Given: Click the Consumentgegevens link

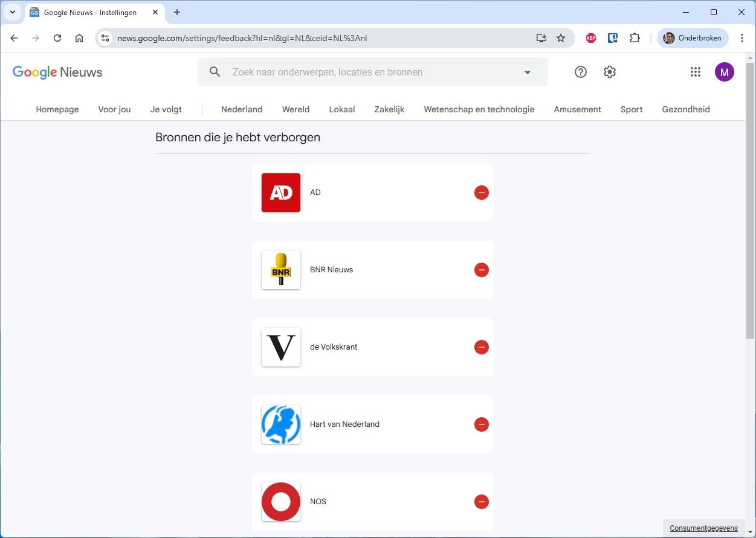Looking at the screenshot, I should (x=703, y=528).
